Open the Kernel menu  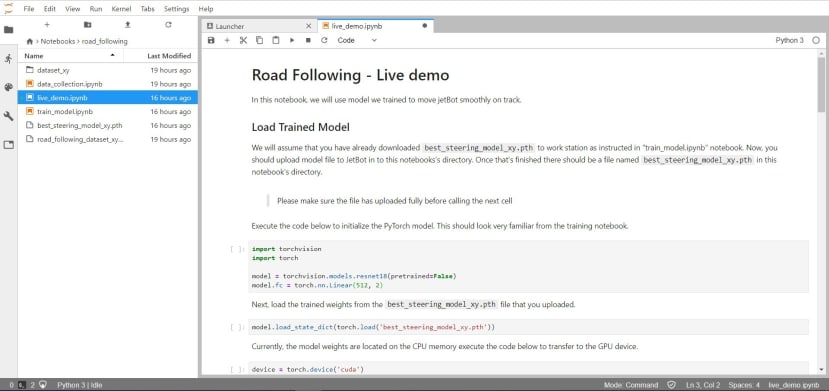pyautogui.click(x=122, y=9)
